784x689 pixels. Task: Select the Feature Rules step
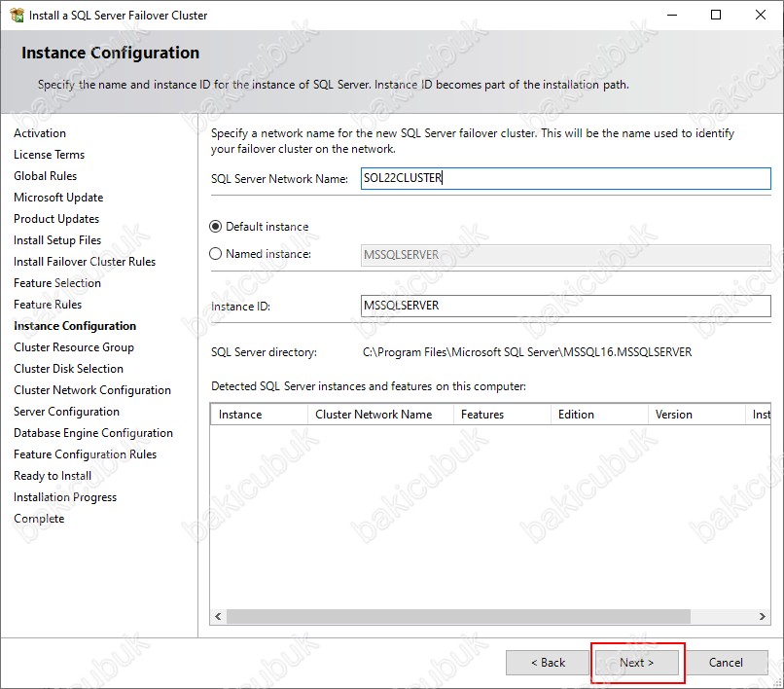coord(48,305)
